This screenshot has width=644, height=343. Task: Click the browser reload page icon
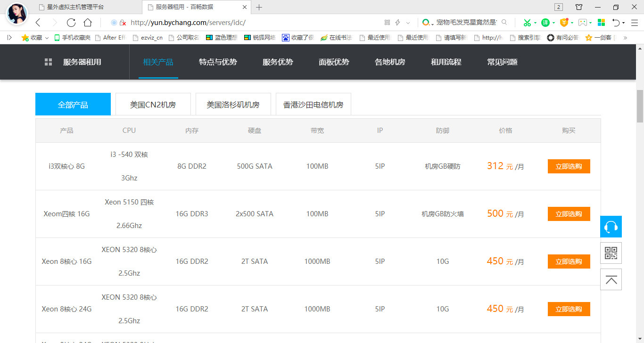[x=71, y=23]
